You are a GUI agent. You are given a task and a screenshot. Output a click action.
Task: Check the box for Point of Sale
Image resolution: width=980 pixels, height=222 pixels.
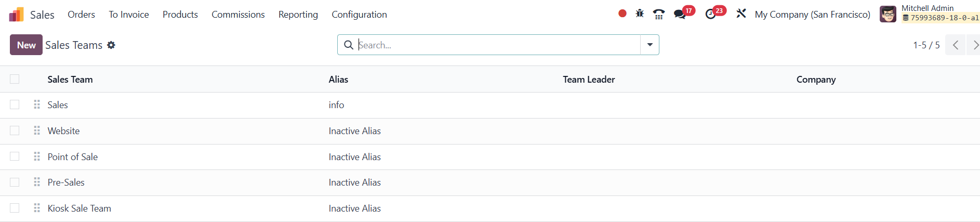[x=15, y=156]
